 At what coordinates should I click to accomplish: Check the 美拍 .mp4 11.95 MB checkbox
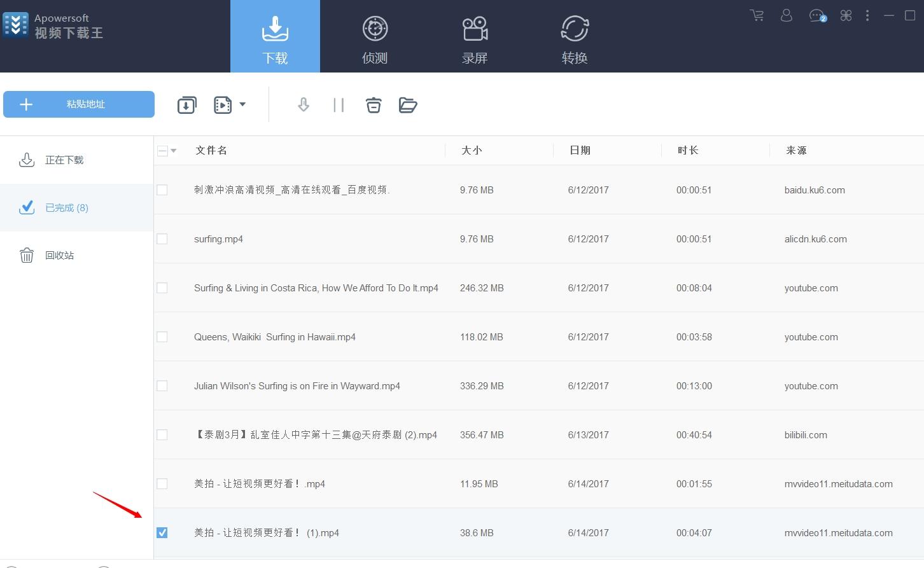(x=162, y=483)
